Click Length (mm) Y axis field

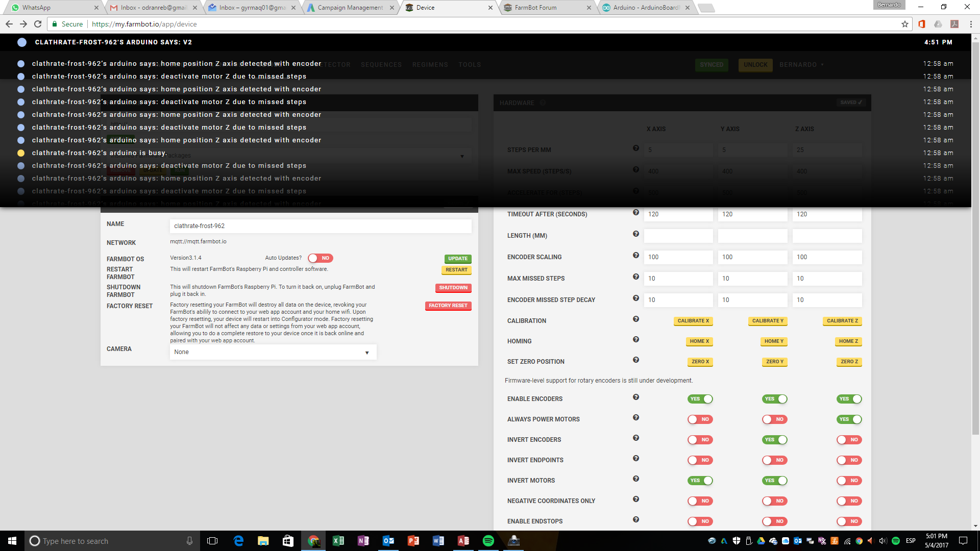coord(753,236)
